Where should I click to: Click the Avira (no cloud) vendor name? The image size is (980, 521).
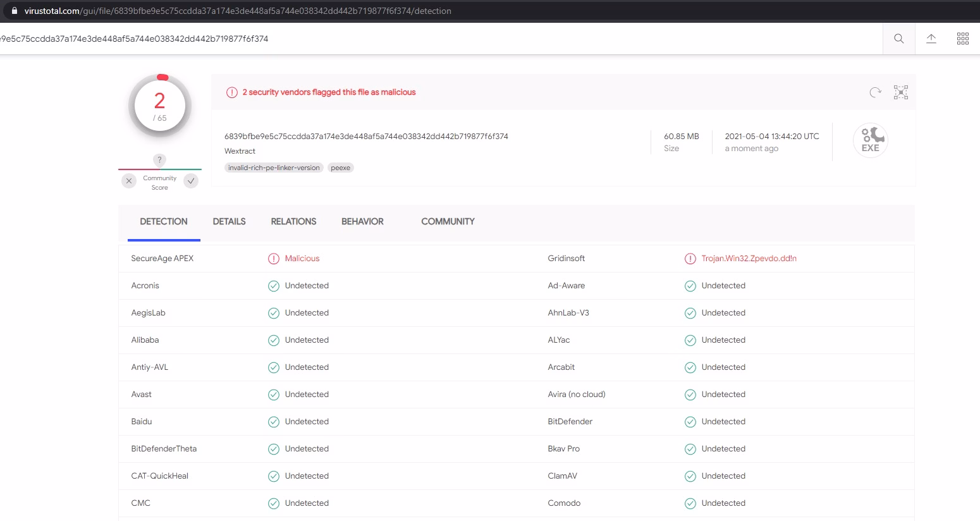577,395
